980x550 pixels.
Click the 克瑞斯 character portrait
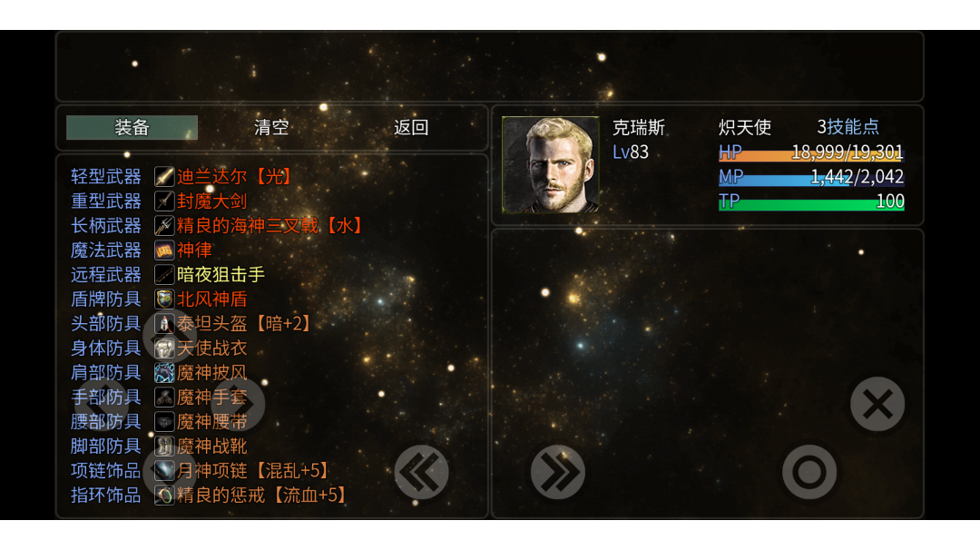coord(551,165)
